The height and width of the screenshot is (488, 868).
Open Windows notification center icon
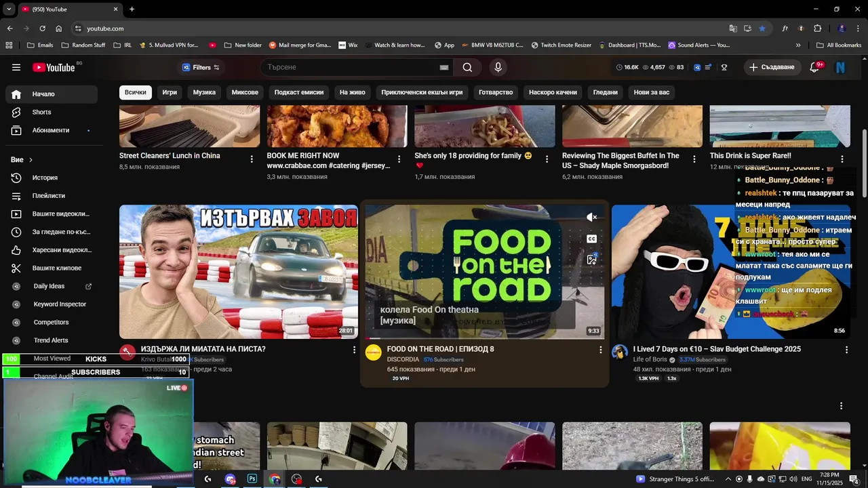click(x=854, y=479)
